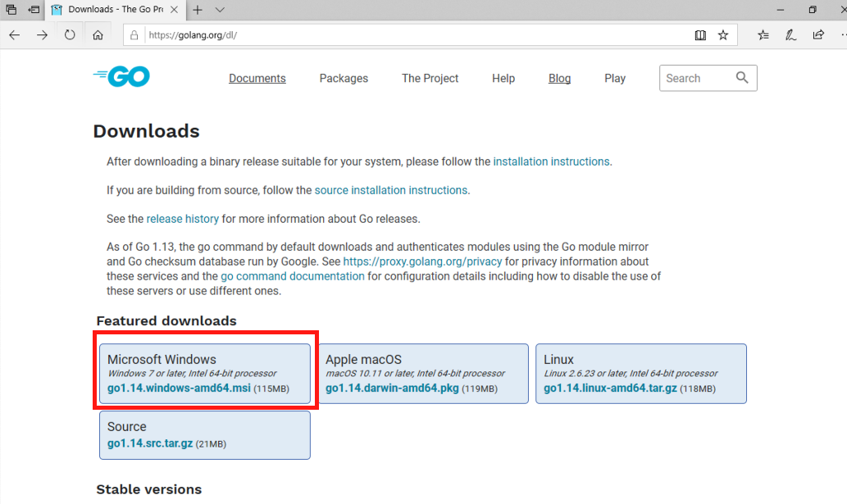Viewport: 847px width, 504px height.
Task: Open the Packages menu
Action: pos(344,78)
